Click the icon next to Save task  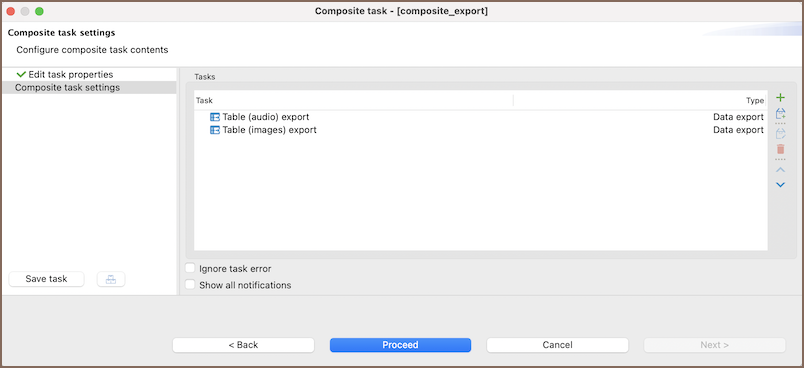pyautogui.click(x=111, y=279)
